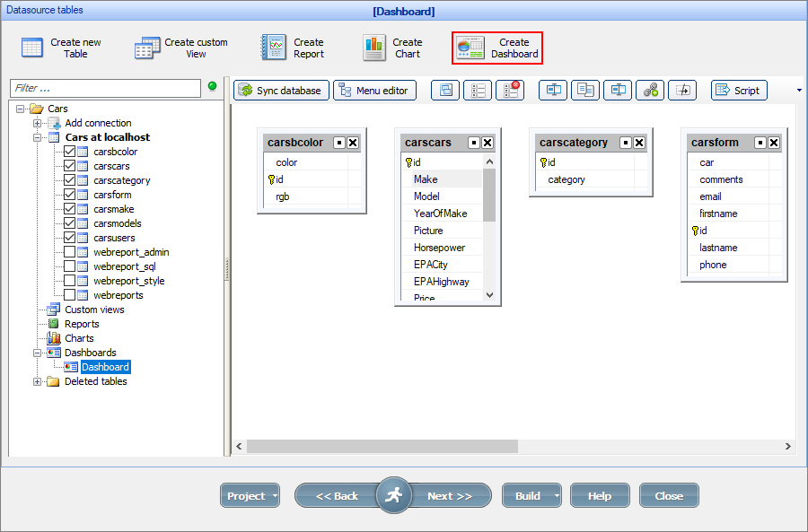This screenshot has width=808, height=532.
Task: Click the add relation icon with green plus
Action: (650, 90)
